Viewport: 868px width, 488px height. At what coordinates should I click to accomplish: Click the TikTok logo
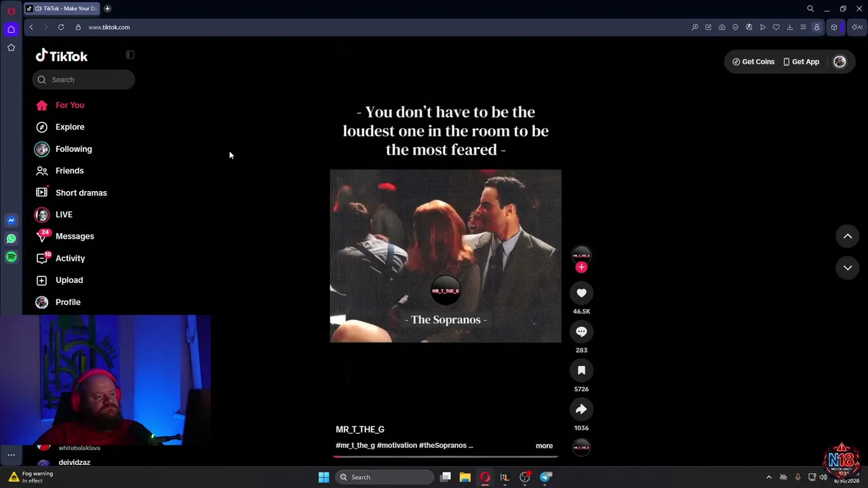tap(62, 56)
